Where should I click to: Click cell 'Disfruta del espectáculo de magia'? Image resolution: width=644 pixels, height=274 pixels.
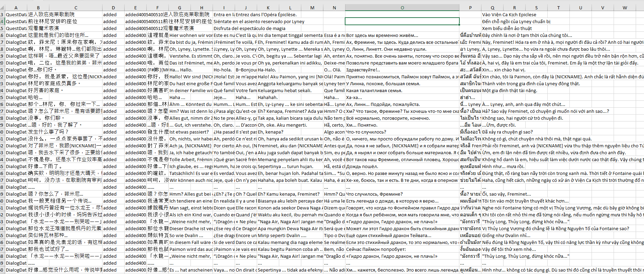tap(249, 28)
